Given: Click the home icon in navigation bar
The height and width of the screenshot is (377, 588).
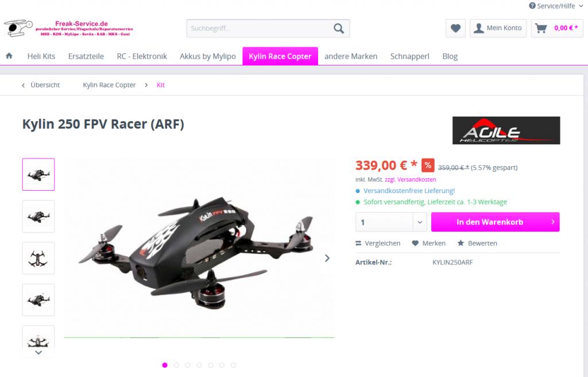Looking at the screenshot, I should pos(9,56).
